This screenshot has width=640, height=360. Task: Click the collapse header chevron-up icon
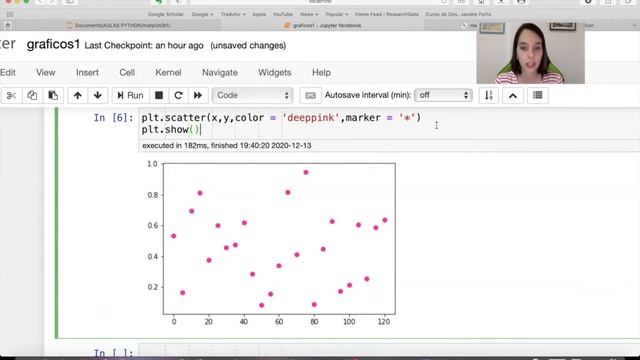pos(513,96)
